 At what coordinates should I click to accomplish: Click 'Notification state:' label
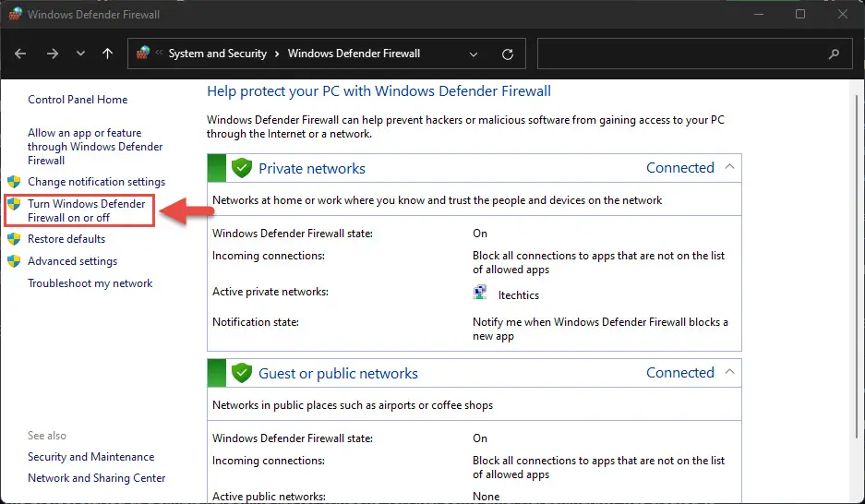point(256,321)
